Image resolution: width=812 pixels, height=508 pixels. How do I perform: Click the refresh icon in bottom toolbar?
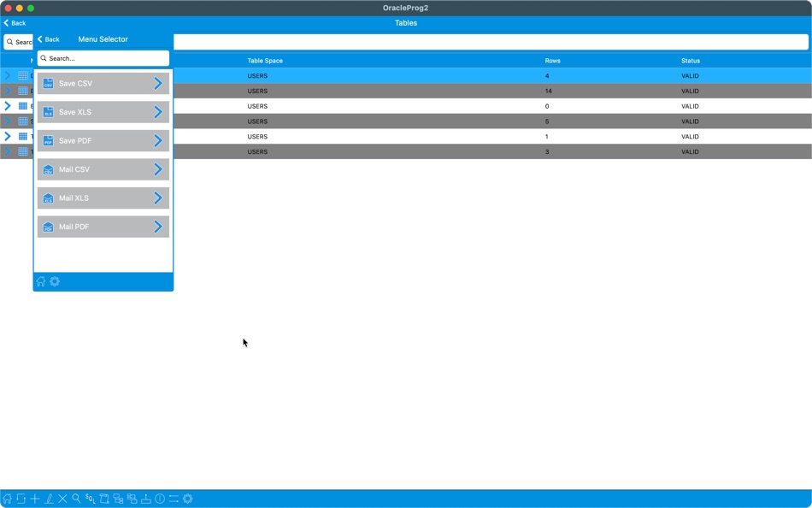coord(21,499)
